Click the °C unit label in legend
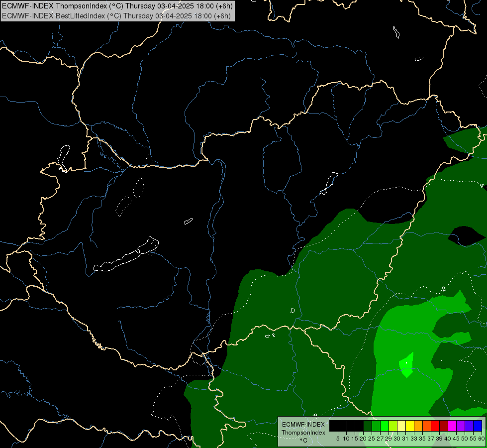 304,440
